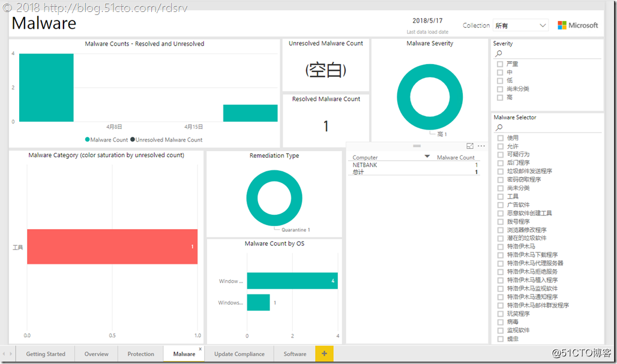
Task: Check 工具 in Malware Selector
Action: [501, 197]
